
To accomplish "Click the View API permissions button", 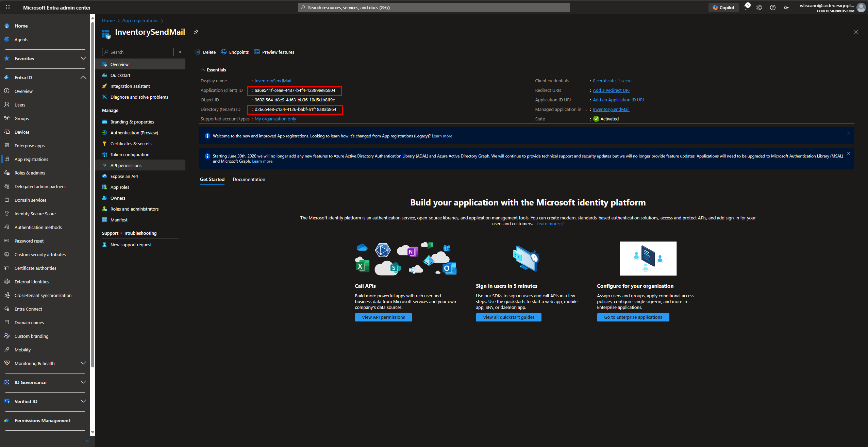I will coord(383,317).
